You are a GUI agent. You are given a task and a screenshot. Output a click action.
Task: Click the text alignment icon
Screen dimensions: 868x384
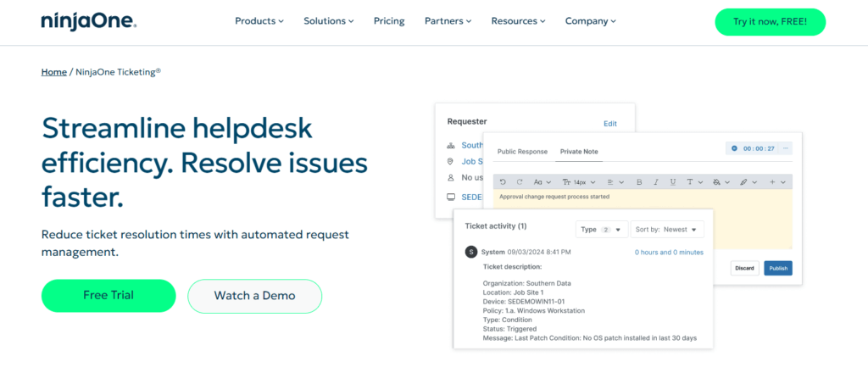tap(610, 181)
